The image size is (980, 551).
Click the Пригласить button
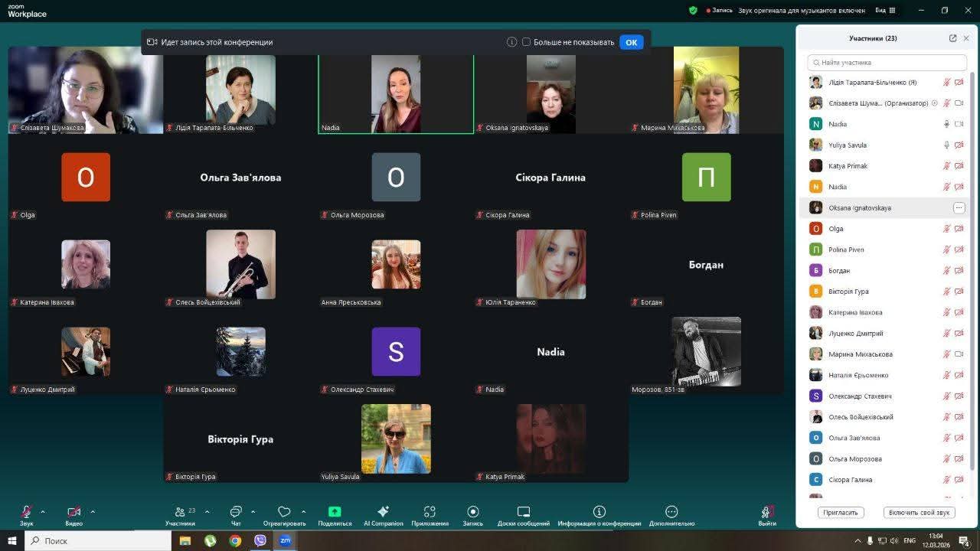pos(841,512)
